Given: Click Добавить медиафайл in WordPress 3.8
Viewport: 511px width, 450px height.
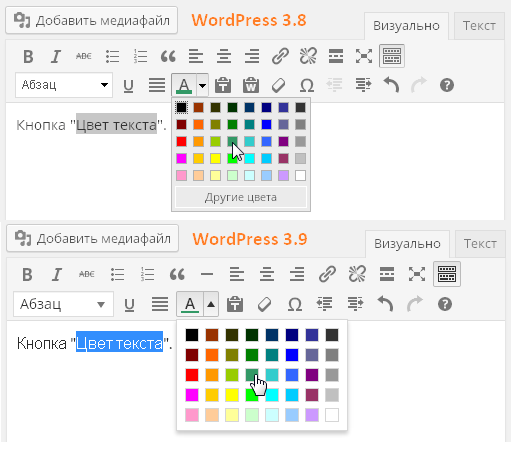Looking at the screenshot, I should coord(91,20).
